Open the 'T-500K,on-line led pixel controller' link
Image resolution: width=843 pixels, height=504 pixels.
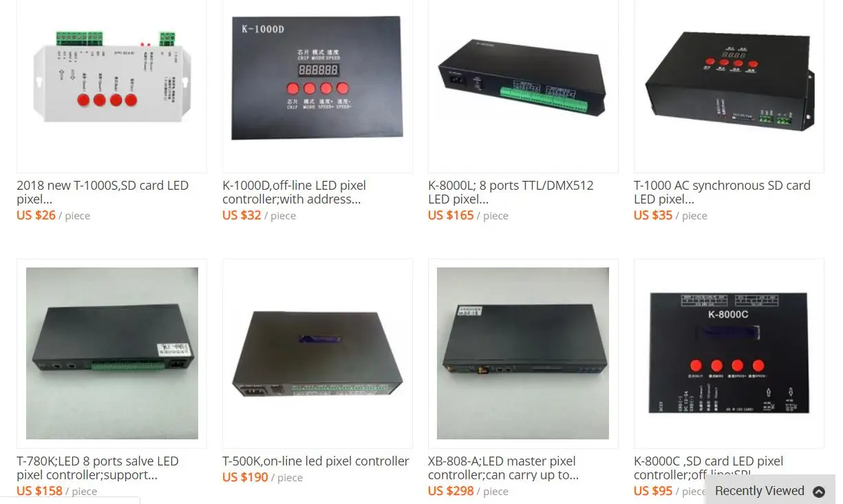[316, 461]
